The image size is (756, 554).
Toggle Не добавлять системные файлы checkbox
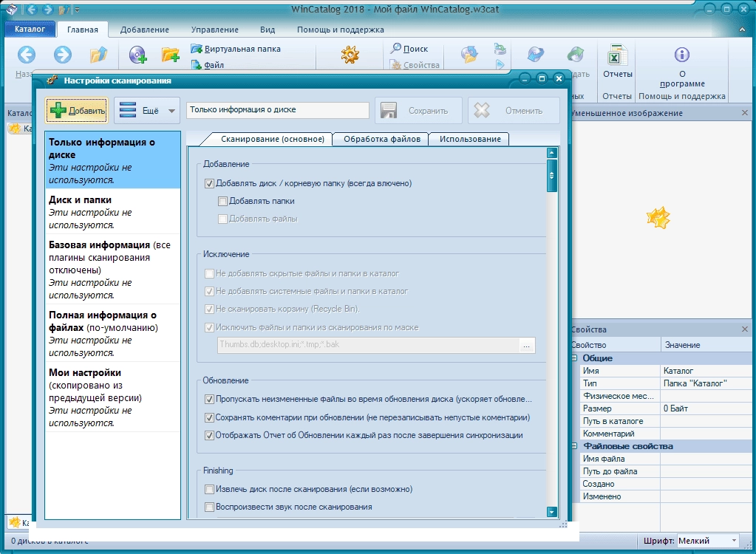209,291
